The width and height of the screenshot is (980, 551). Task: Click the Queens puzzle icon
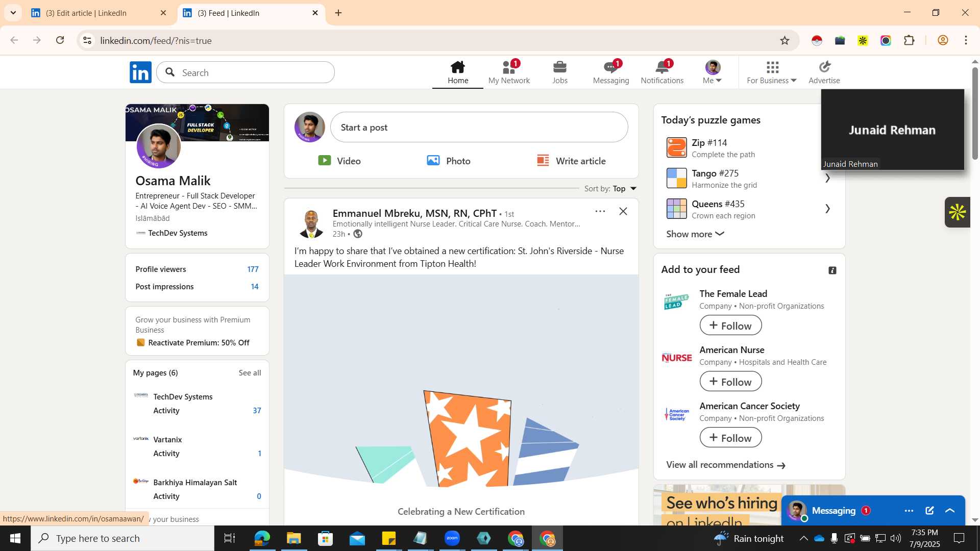pyautogui.click(x=677, y=209)
